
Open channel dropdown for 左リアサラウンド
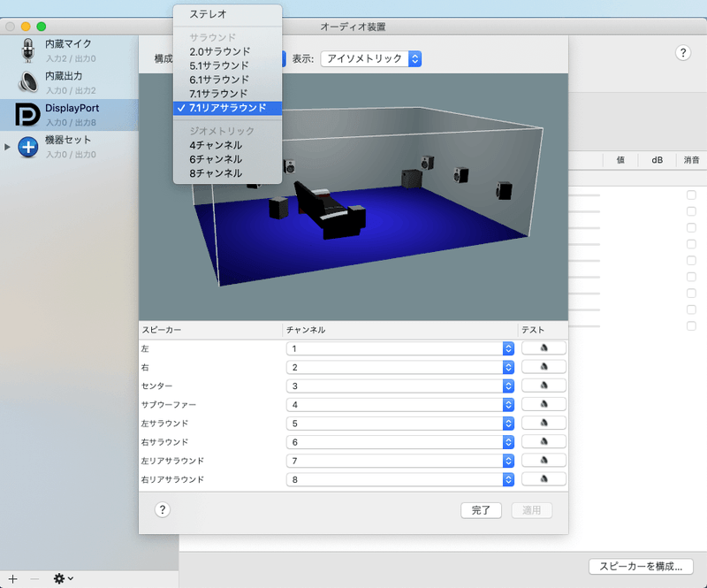click(400, 461)
